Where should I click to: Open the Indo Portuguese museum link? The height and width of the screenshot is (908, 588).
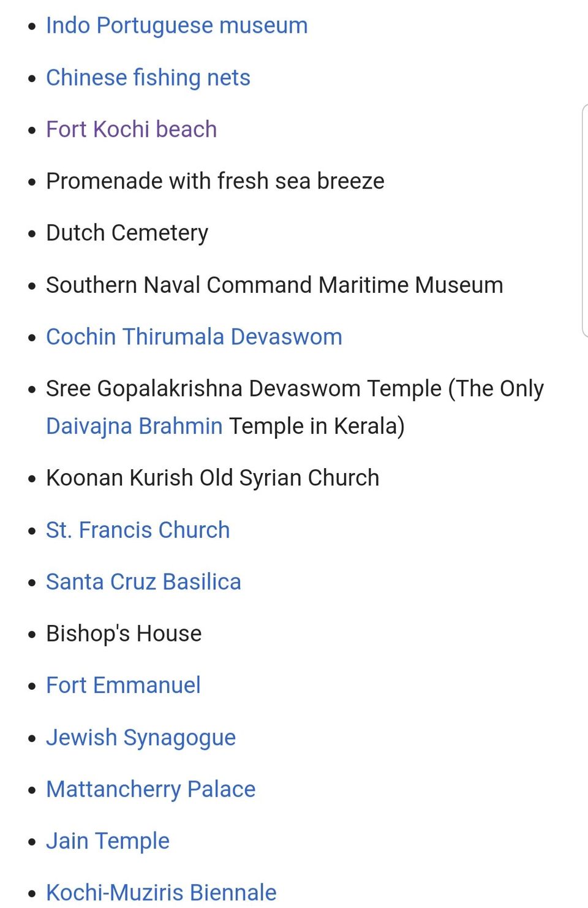pyautogui.click(x=176, y=26)
